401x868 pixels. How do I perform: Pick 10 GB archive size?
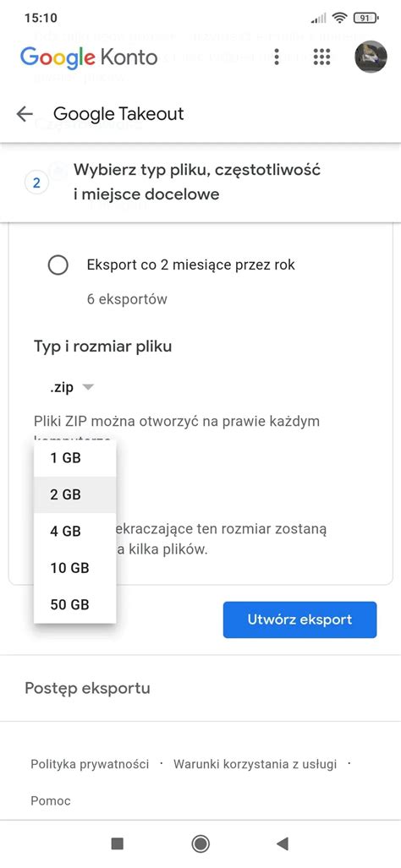74,568
